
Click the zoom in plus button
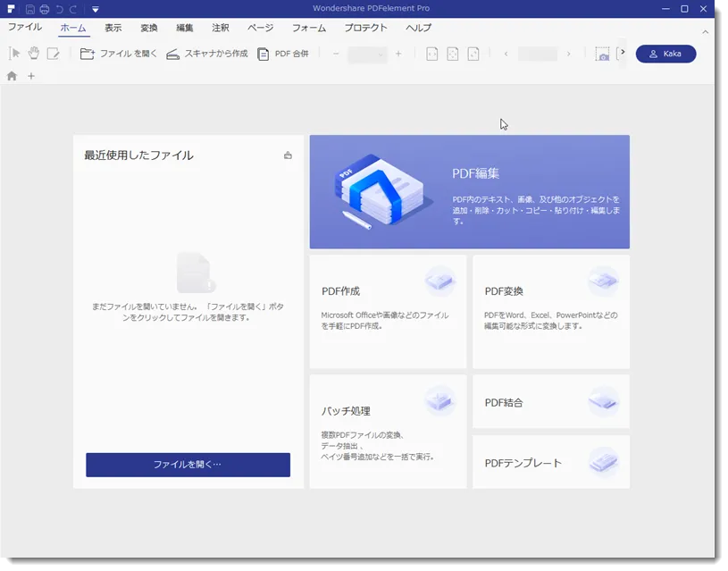click(398, 54)
